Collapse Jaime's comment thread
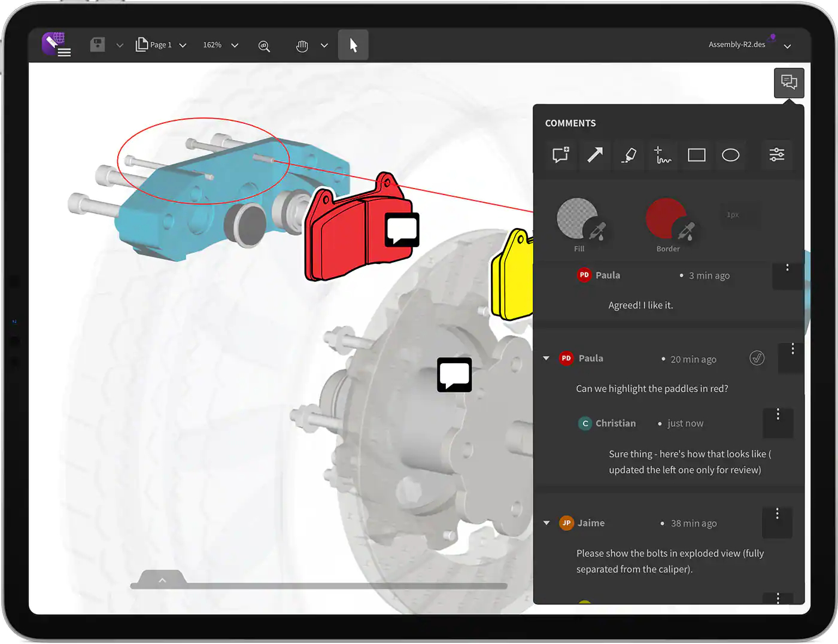Screen dimensions: 838x644 pos(545,523)
